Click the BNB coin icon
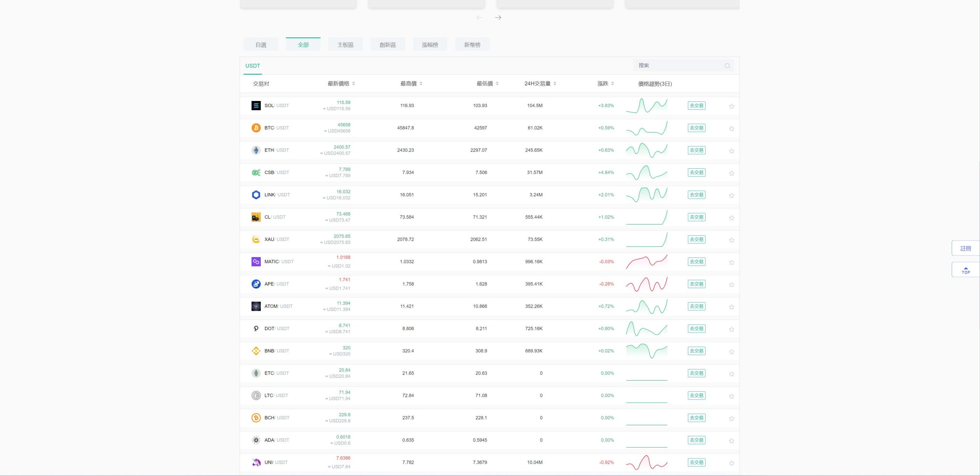This screenshot has height=476, width=980. 256,351
